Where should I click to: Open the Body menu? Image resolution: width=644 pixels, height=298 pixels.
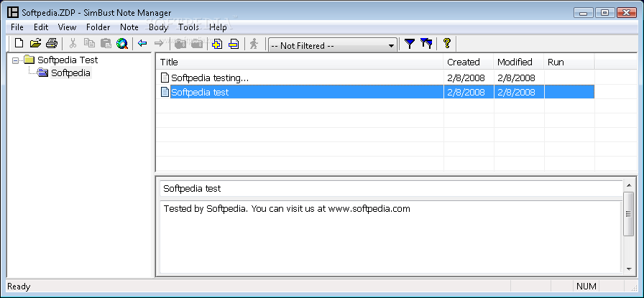pyautogui.click(x=159, y=27)
